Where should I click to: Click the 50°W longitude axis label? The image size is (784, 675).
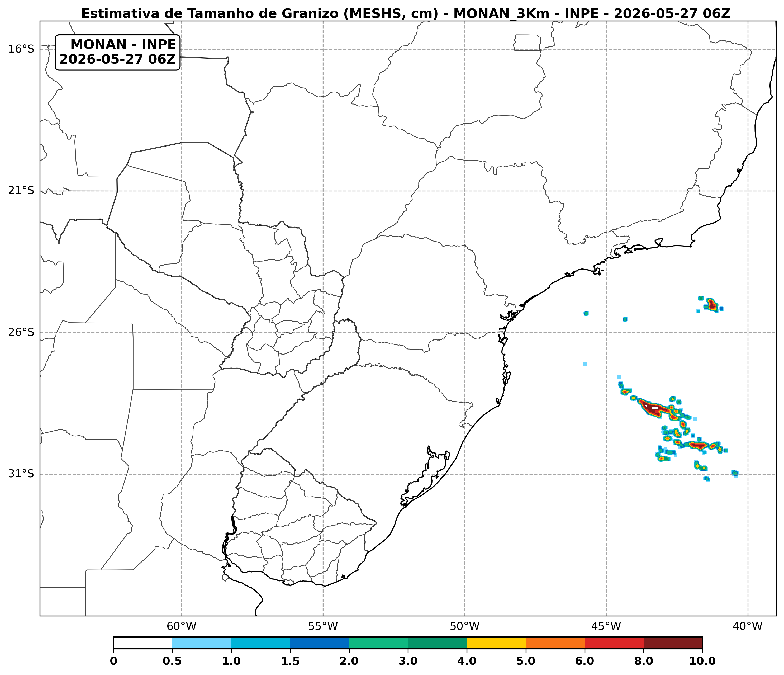point(465,626)
